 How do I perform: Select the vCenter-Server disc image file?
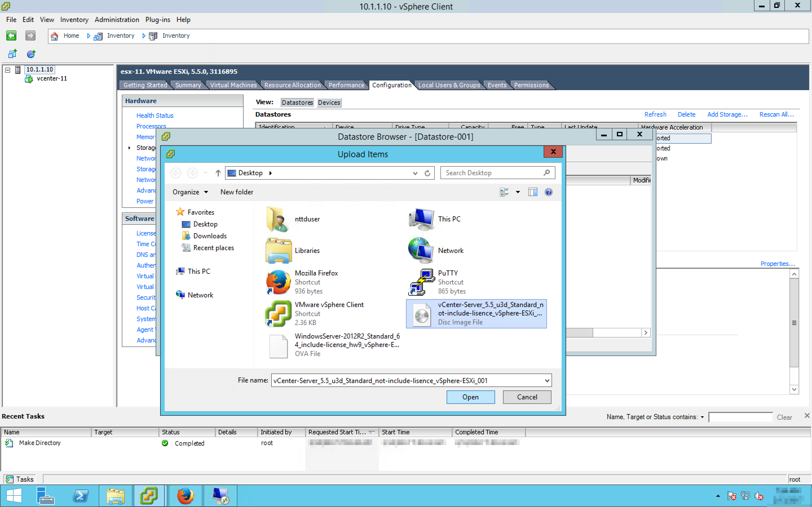(476, 313)
